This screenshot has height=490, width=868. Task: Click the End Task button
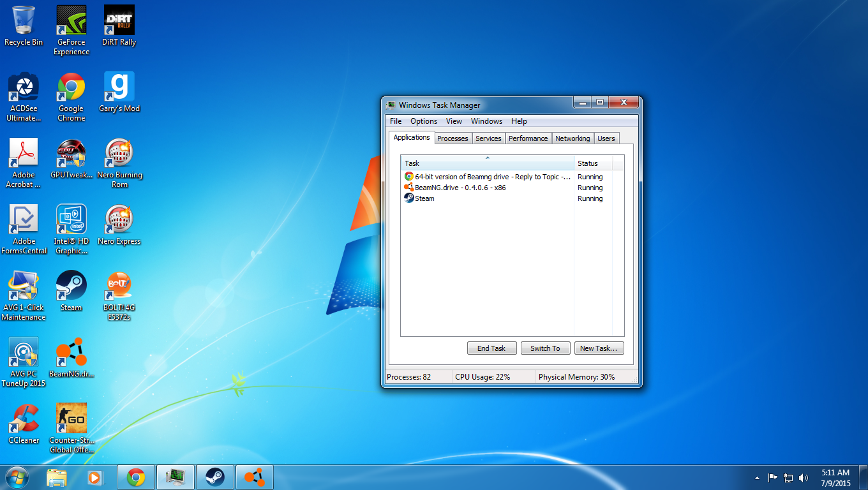click(491, 348)
